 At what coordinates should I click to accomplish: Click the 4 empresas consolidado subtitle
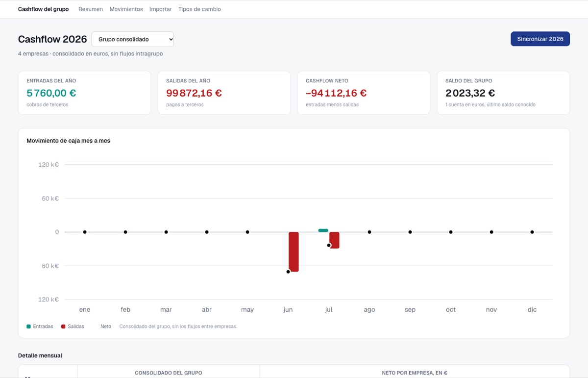click(x=91, y=54)
